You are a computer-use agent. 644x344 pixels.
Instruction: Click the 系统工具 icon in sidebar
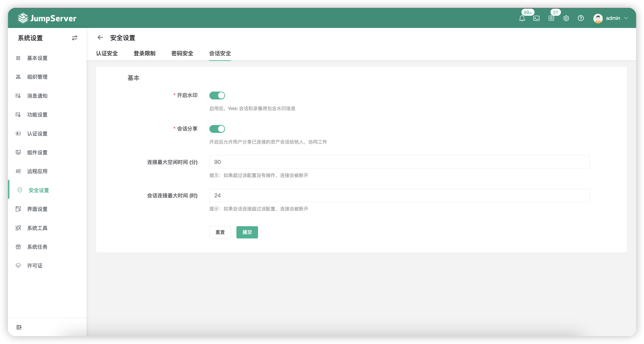pyautogui.click(x=18, y=228)
